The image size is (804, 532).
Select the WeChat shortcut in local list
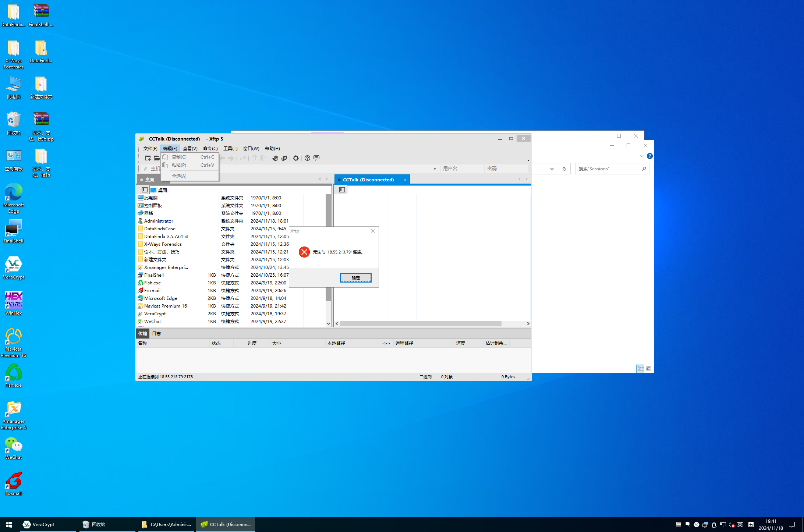(149, 322)
